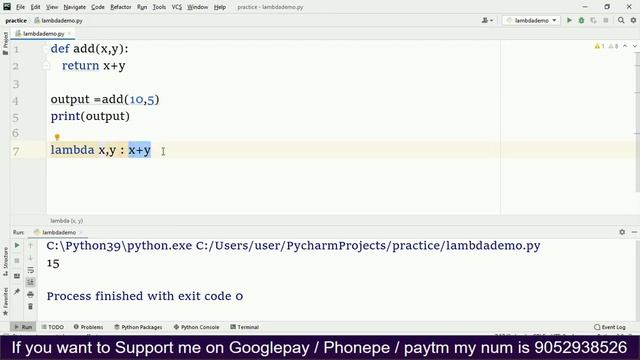Click Restore Layout icon in Run panel
Screen dimensions: 640x360
click(x=17, y=276)
